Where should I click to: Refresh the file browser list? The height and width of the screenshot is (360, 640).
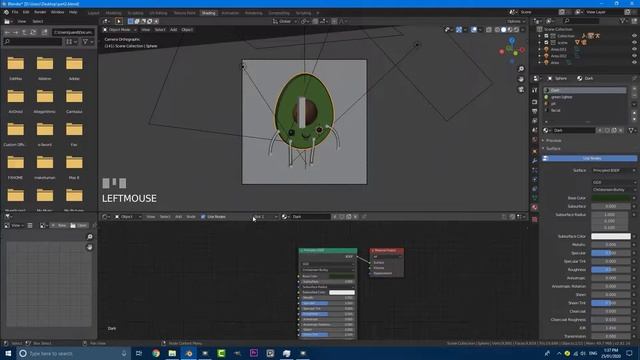[33, 32]
